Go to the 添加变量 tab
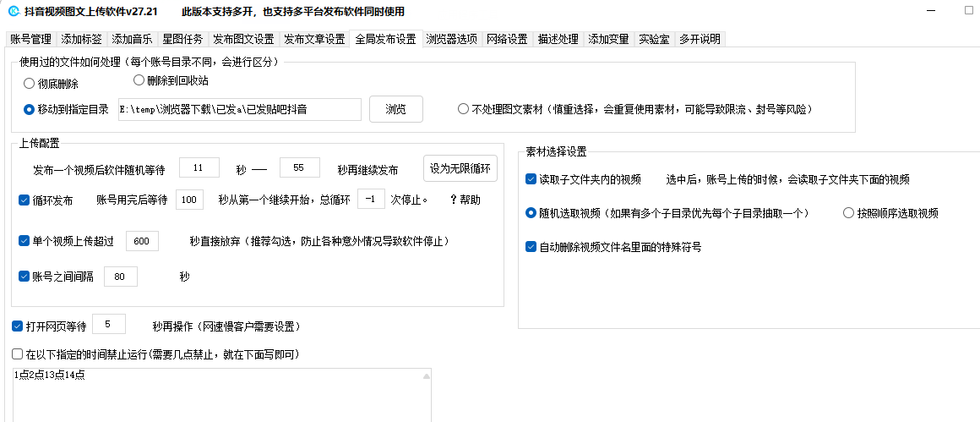The image size is (980, 422). pyautogui.click(x=609, y=39)
